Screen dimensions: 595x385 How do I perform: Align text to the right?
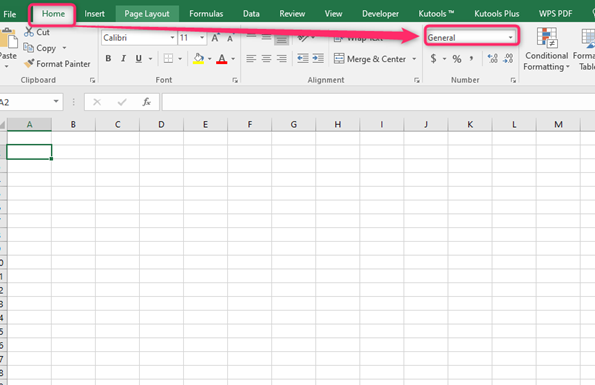(282, 58)
